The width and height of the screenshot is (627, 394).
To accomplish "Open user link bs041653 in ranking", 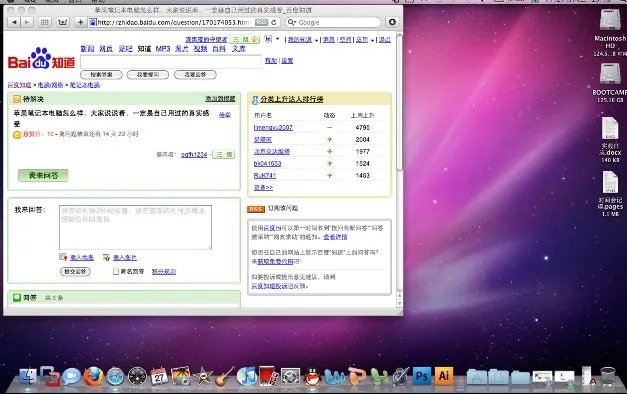I will click(267, 164).
